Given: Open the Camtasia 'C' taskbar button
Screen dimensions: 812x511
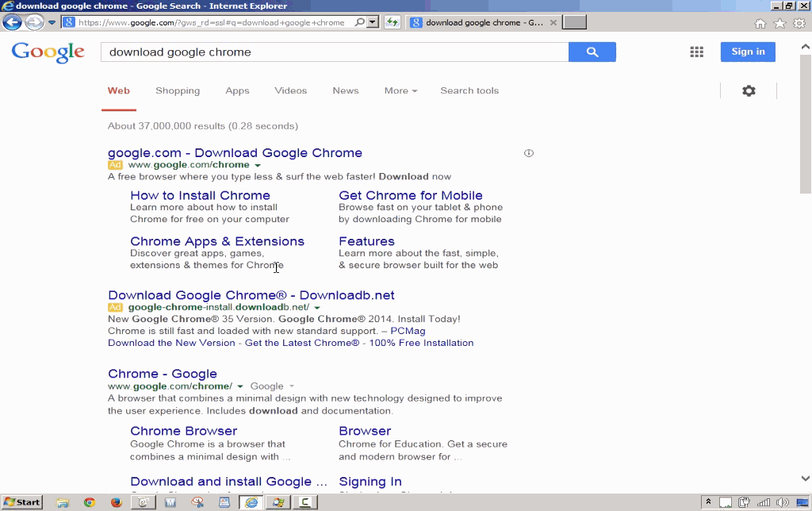Looking at the screenshot, I should [305, 502].
